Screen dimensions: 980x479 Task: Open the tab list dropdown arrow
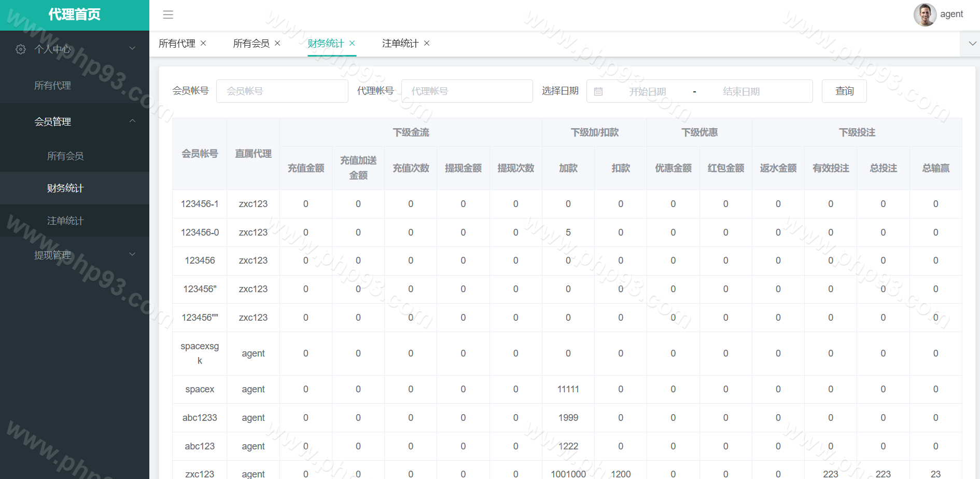click(972, 44)
